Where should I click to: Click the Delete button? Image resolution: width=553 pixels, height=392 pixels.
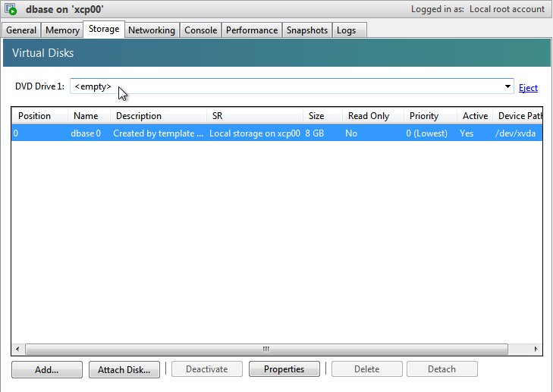click(x=367, y=369)
